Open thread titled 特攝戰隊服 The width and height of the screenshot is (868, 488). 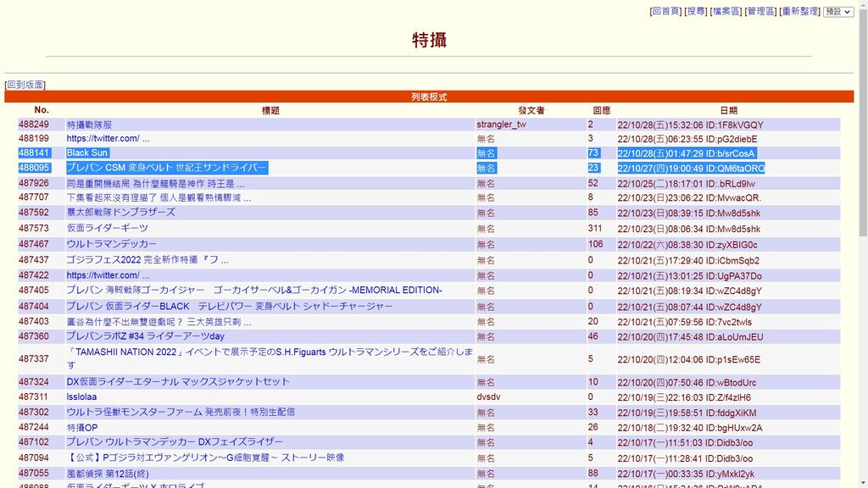[x=89, y=125]
